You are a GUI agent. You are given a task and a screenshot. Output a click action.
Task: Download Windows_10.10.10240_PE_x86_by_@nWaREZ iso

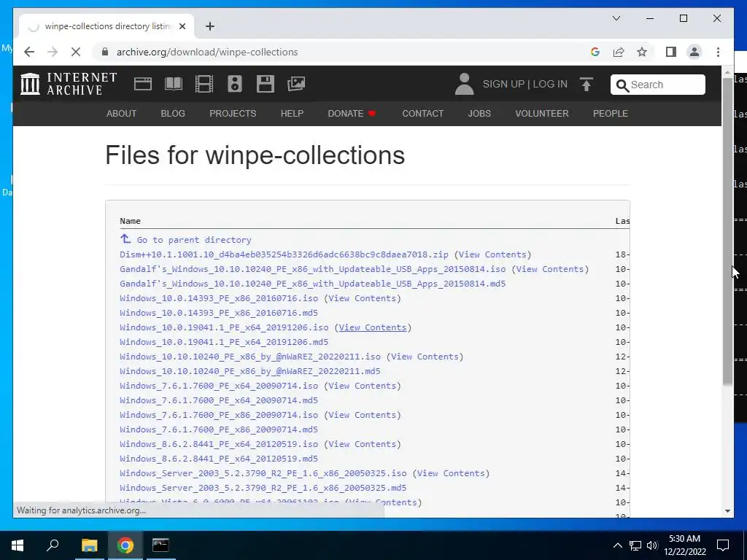pyautogui.click(x=250, y=357)
